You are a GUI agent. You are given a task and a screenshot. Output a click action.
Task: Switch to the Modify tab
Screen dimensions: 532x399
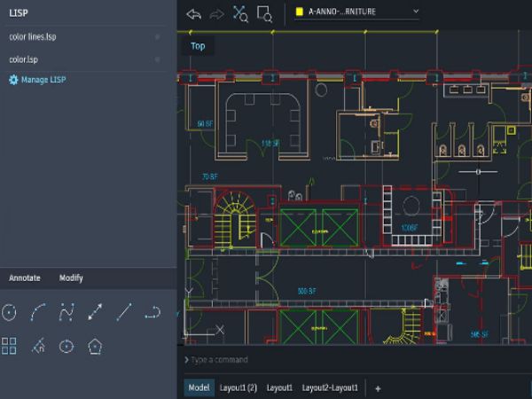[x=71, y=278]
